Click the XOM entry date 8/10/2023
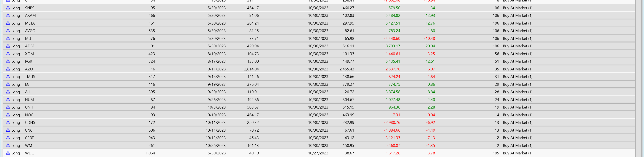644x157 pixels. click(217, 54)
